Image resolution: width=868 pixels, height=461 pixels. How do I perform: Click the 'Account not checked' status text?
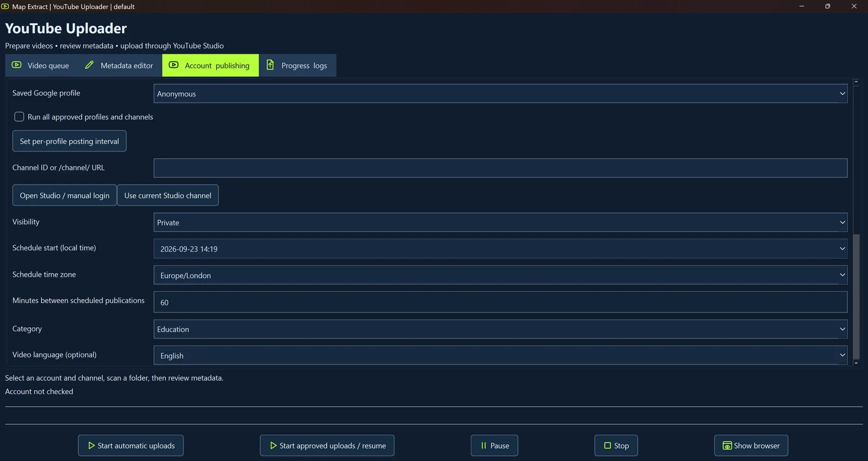tap(39, 392)
